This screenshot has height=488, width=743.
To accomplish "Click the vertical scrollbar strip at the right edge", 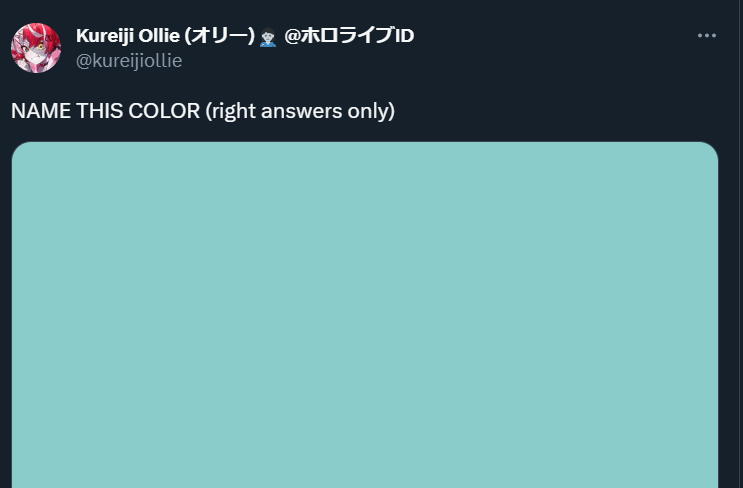I will [741, 244].
